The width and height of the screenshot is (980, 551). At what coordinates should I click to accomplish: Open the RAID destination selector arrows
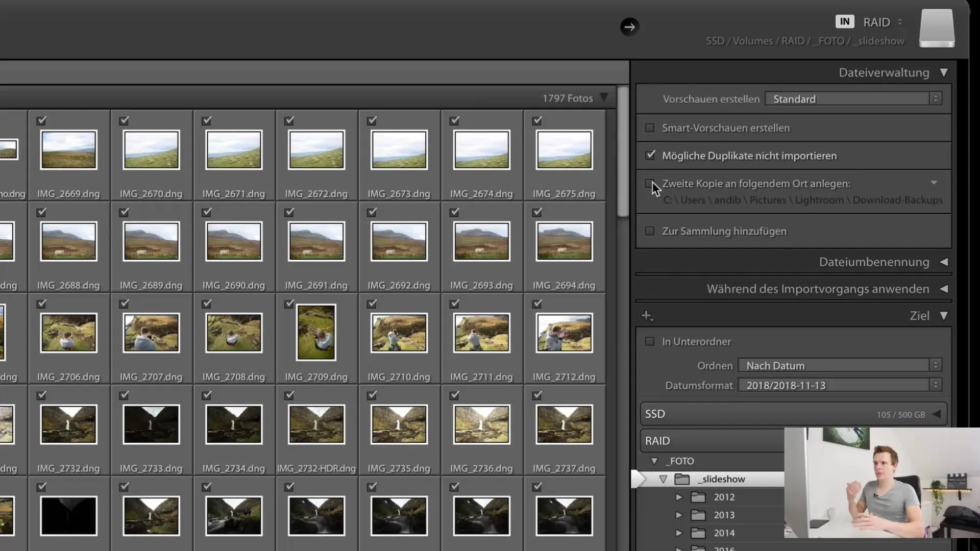click(x=900, y=22)
